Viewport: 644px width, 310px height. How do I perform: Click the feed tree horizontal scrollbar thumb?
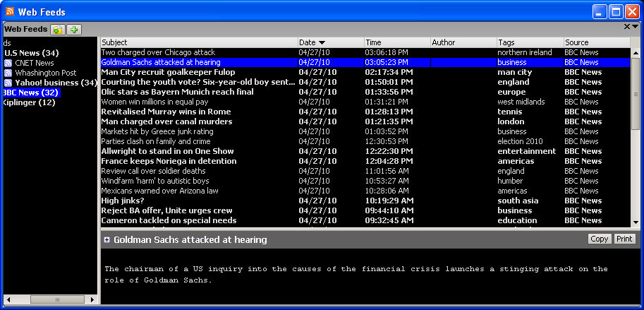pyautogui.click(x=57, y=299)
